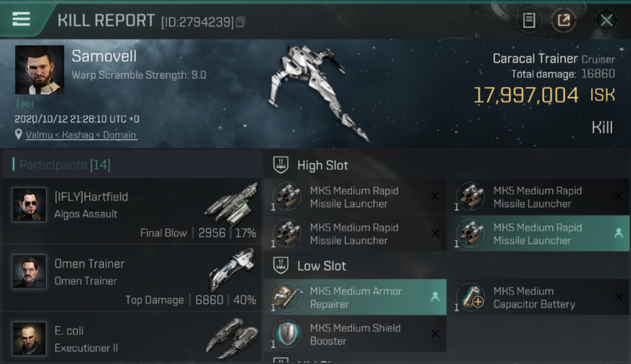The height and width of the screenshot is (364, 631).
Task: Select Samovell's character portrait
Action: [39, 70]
